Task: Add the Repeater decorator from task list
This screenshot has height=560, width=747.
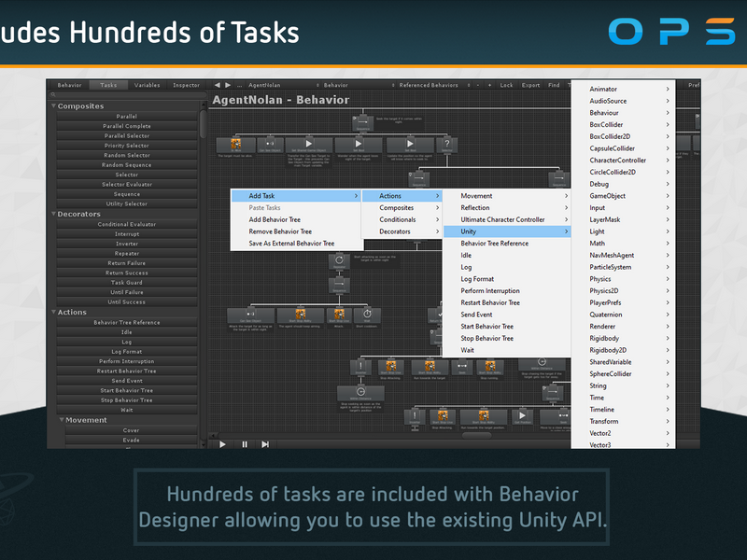Action: 127,253
